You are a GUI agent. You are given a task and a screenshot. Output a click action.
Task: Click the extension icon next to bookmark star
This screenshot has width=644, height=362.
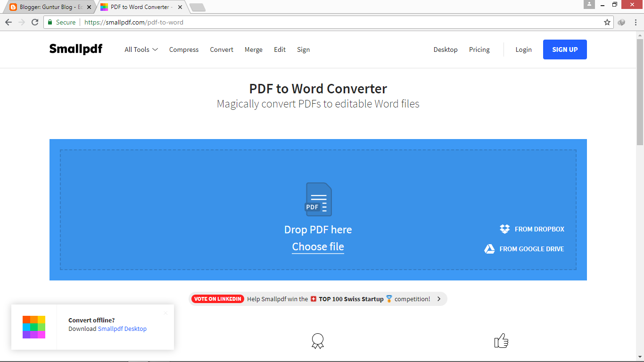[x=621, y=22]
